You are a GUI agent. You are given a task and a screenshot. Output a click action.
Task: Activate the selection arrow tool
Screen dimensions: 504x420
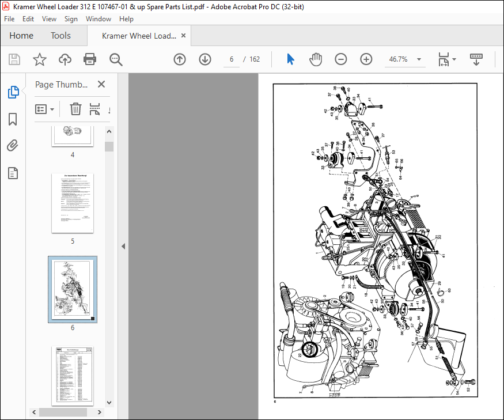pyautogui.click(x=290, y=59)
